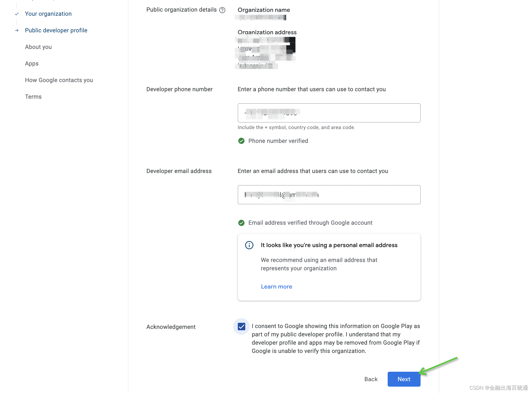Click the personal email address notice heading
This screenshot has height=393, width=532.
coord(329,245)
